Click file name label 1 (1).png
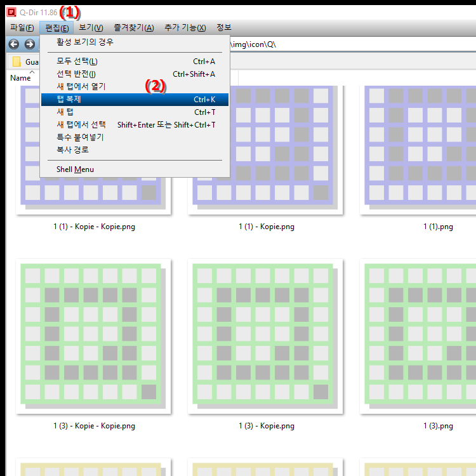The image size is (476, 476). click(x=438, y=227)
